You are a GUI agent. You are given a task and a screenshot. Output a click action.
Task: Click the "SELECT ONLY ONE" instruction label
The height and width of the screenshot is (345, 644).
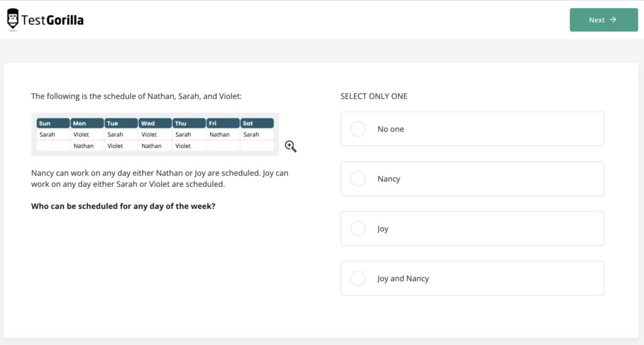click(x=374, y=96)
